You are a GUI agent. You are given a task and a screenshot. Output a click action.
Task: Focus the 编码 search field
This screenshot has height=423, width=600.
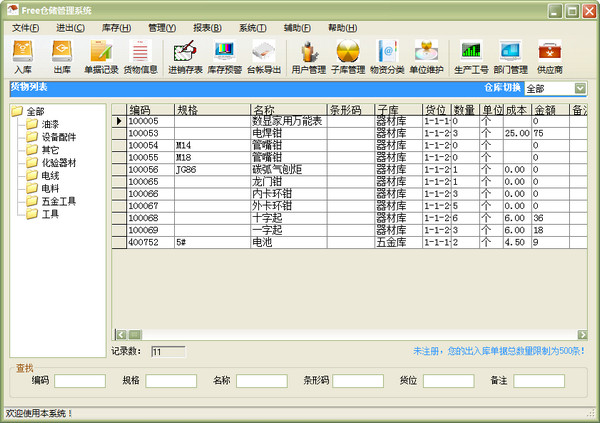tap(80, 381)
